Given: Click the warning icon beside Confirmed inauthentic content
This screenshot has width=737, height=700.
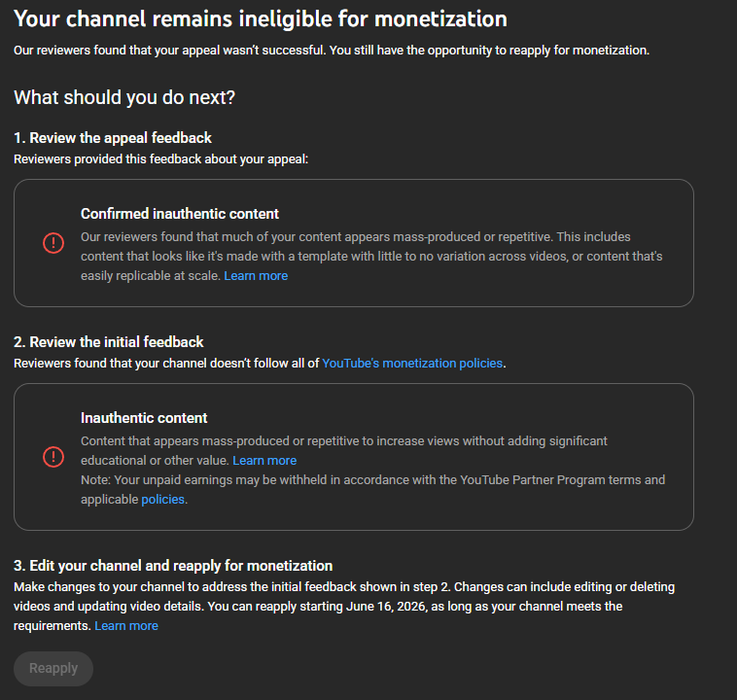Looking at the screenshot, I should pyautogui.click(x=53, y=243).
